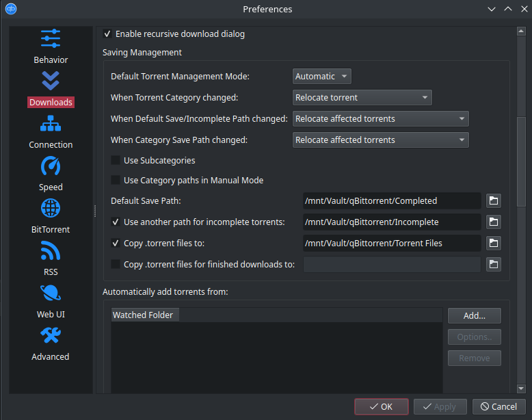Expand When Torrent Category changed dropdown
This screenshot has height=420, width=532.
pyautogui.click(x=362, y=97)
